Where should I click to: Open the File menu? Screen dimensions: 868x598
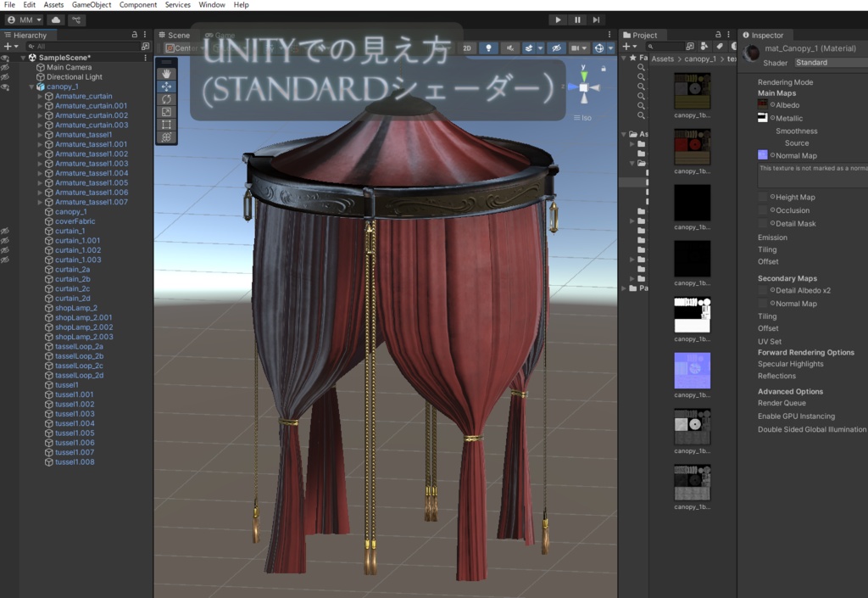[x=9, y=4]
